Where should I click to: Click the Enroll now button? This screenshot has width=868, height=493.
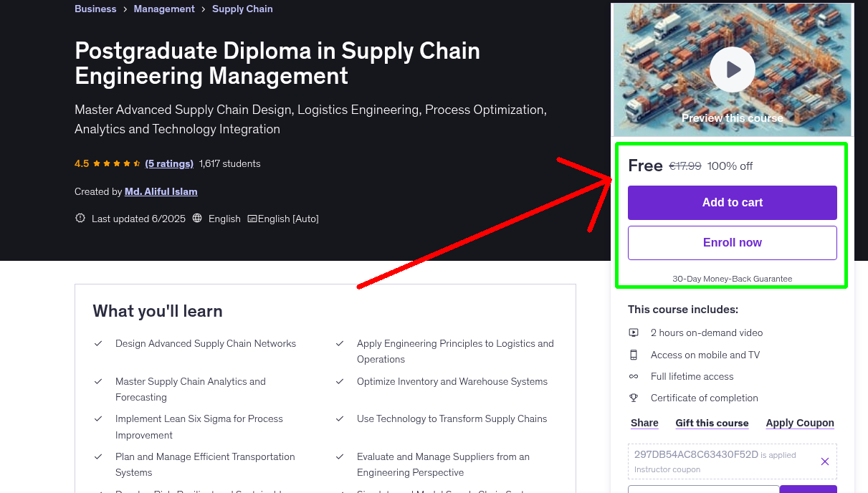[x=732, y=242]
